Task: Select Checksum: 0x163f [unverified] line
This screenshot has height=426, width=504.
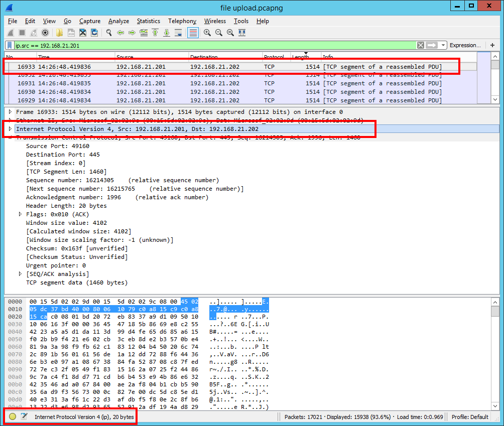Action: pos(77,249)
